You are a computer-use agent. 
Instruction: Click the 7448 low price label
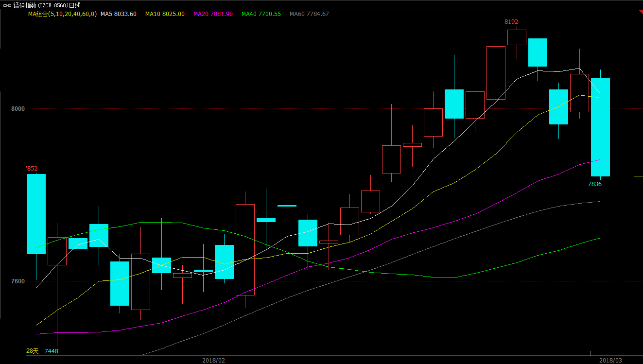(x=52, y=351)
